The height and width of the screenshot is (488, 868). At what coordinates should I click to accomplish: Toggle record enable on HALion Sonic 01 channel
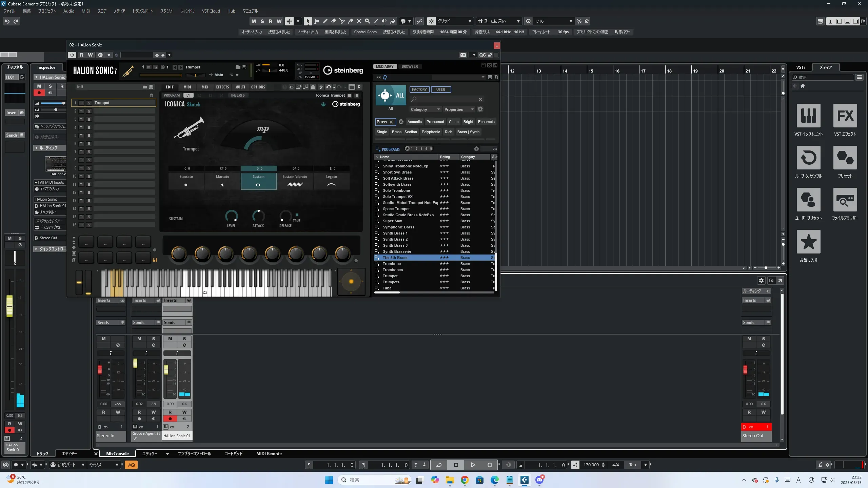[x=170, y=419]
